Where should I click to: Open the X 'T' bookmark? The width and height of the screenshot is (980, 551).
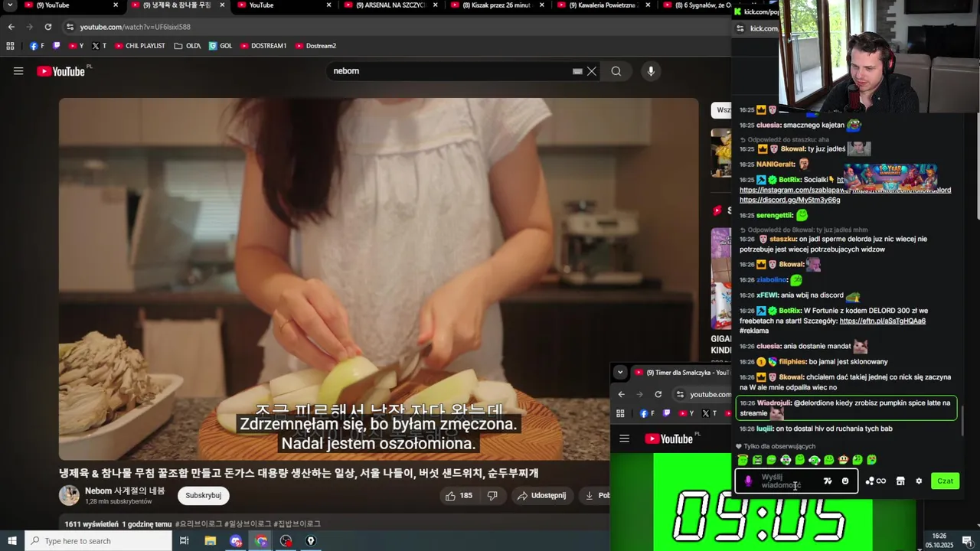coord(100,46)
